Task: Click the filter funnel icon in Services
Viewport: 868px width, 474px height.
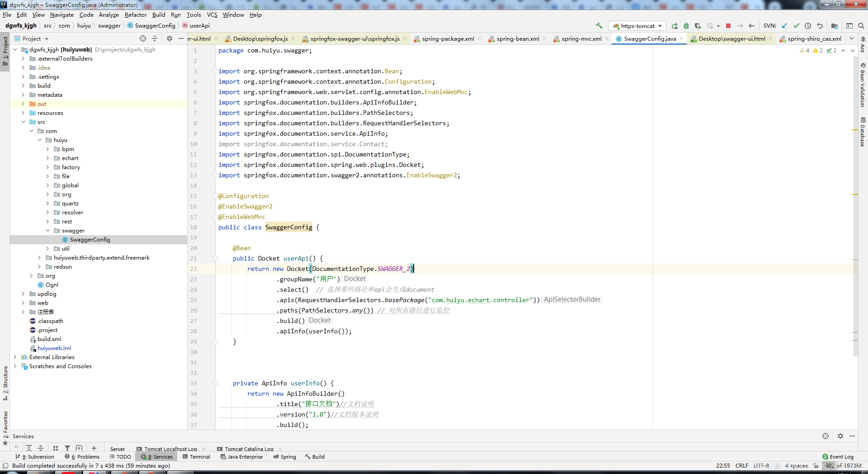Action: point(67,448)
